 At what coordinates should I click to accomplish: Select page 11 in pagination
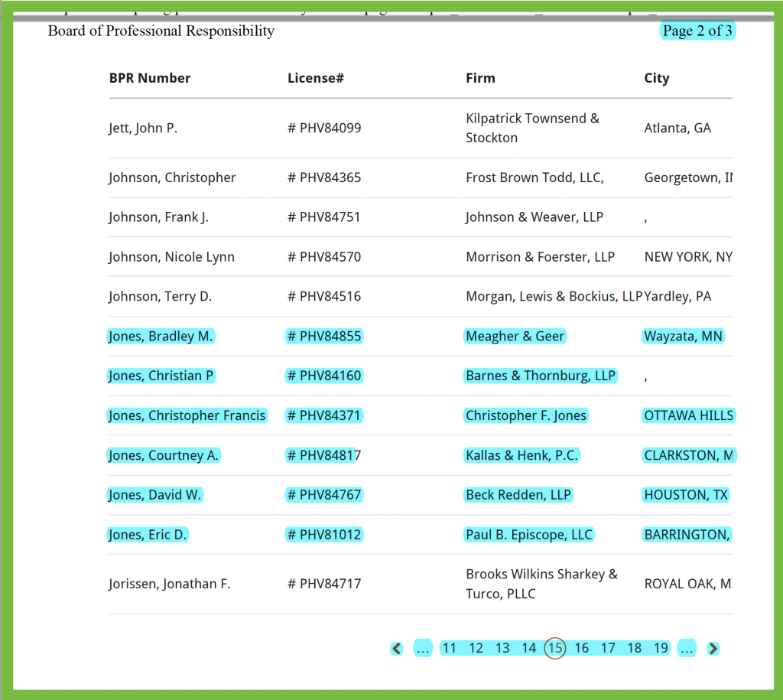(450, 648)
